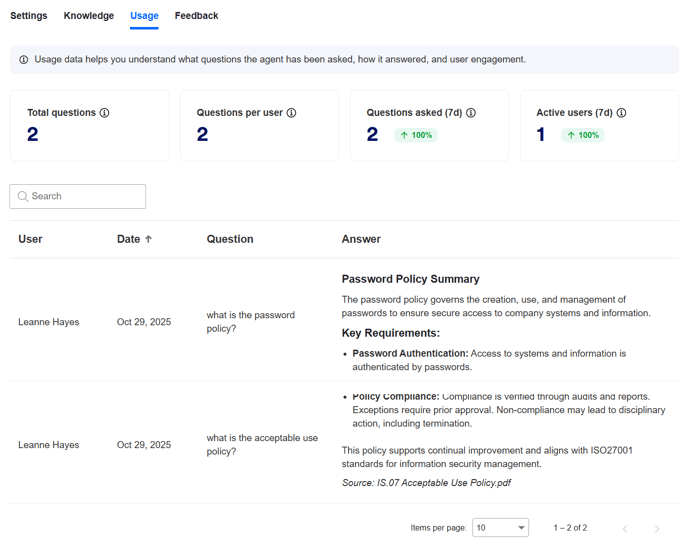This screenshot has width=688, height=552.
Task: Select the password policy question row
Action: pyautogui.click(x=250, y=322)
